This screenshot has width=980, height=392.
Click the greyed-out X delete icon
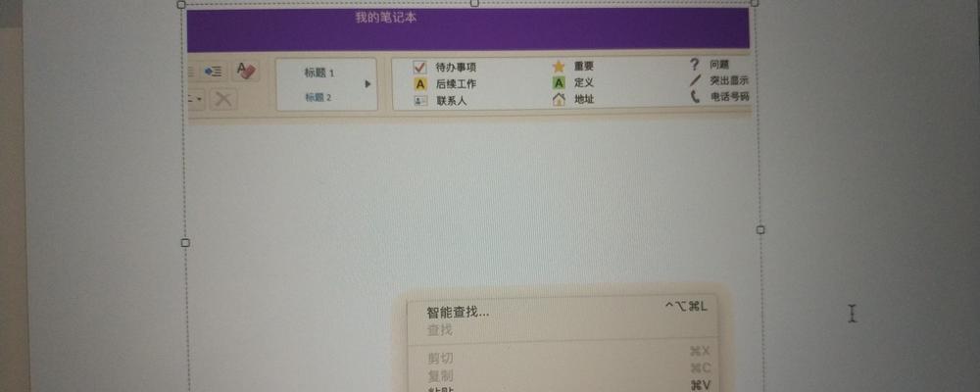pyautogui.click(x=223, y=99)
